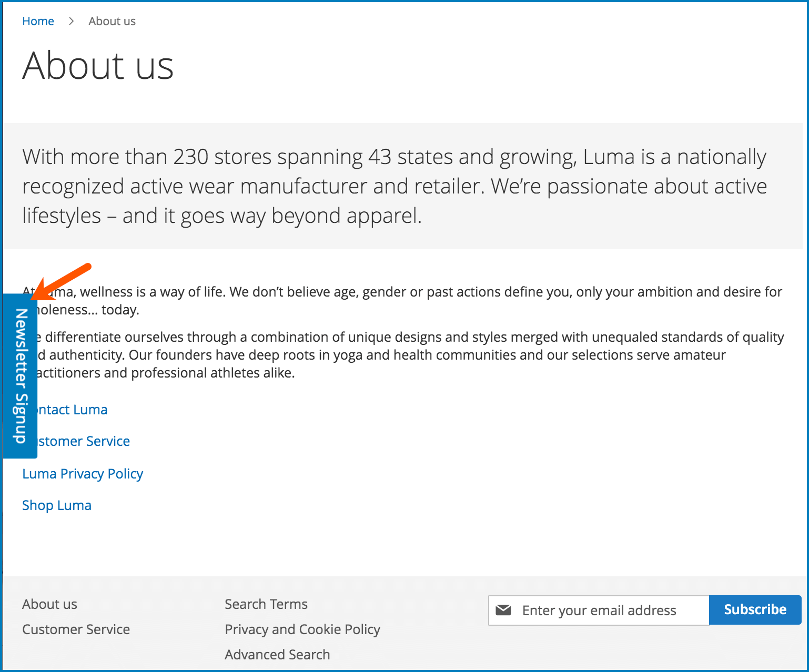Click the breadcrumb chevron separator
809x672 pixels.
pos(70,21)
